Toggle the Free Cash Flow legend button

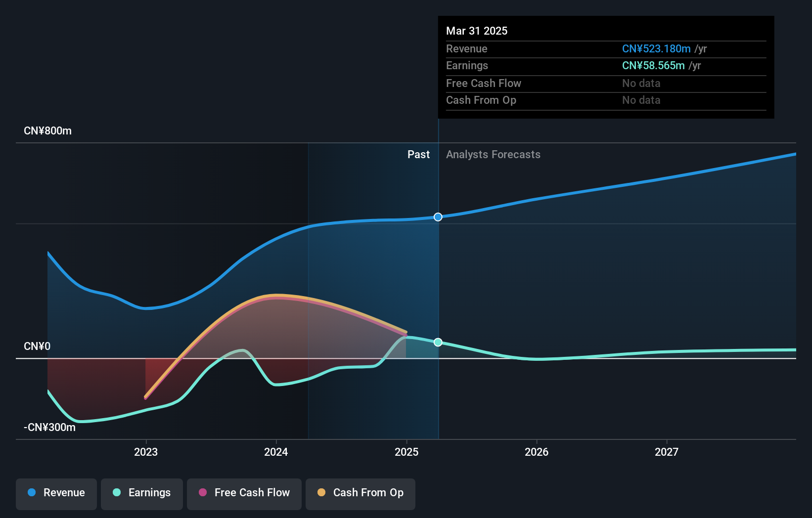pos(244,494)
